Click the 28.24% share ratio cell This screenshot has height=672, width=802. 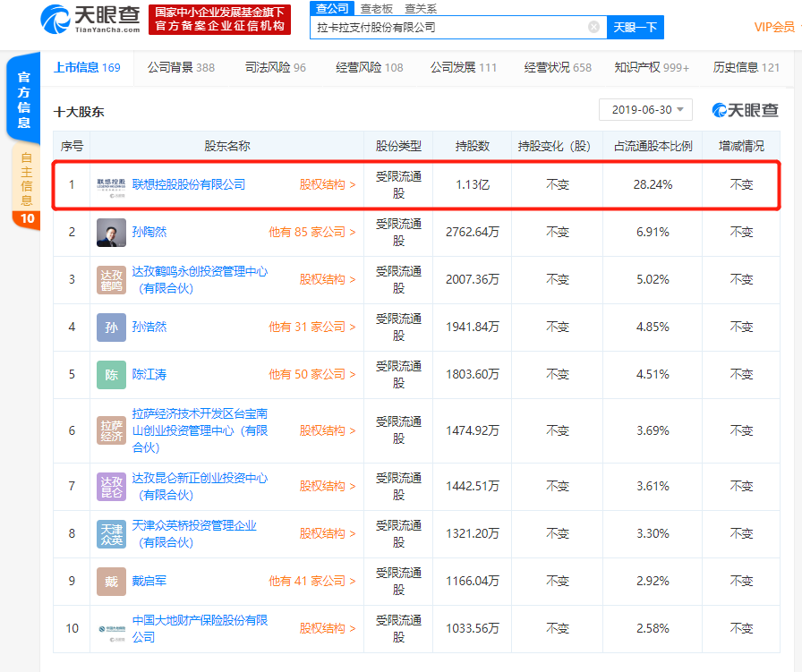coord(653,184)
